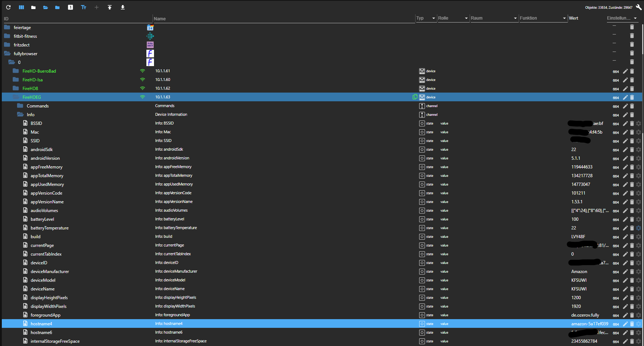
Task: Open expert mode wrench icon
Action: (639, 7)
